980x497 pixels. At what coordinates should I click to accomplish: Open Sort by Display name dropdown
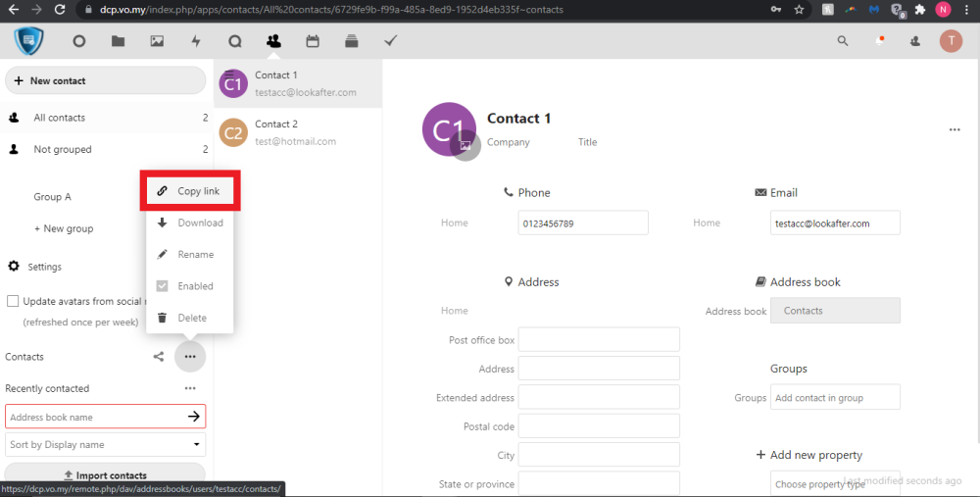pyautogui.click(x=105, y=445)
